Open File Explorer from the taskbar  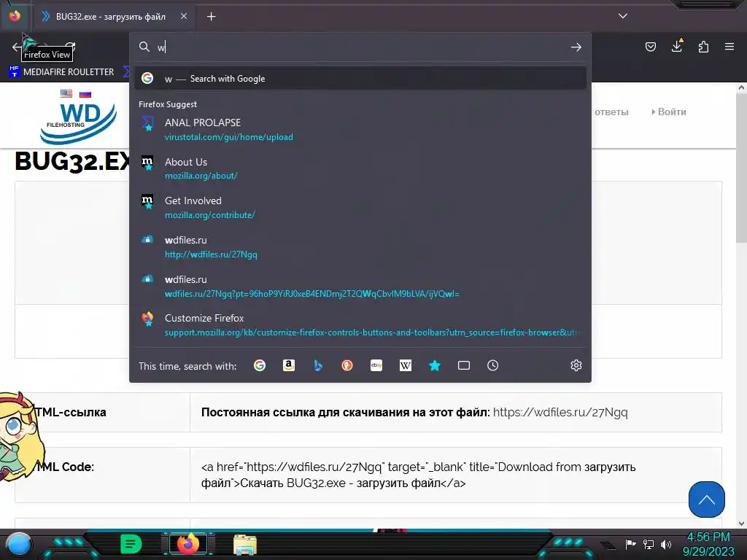[245, 545]
